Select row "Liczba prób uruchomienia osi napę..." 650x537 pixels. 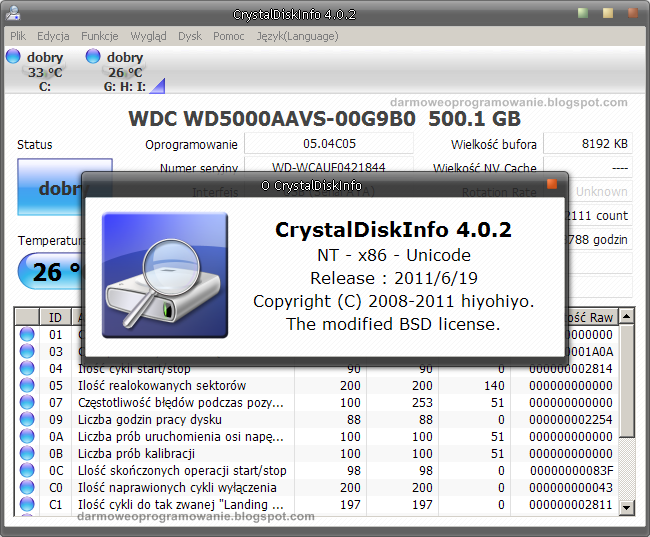point(317,437)
